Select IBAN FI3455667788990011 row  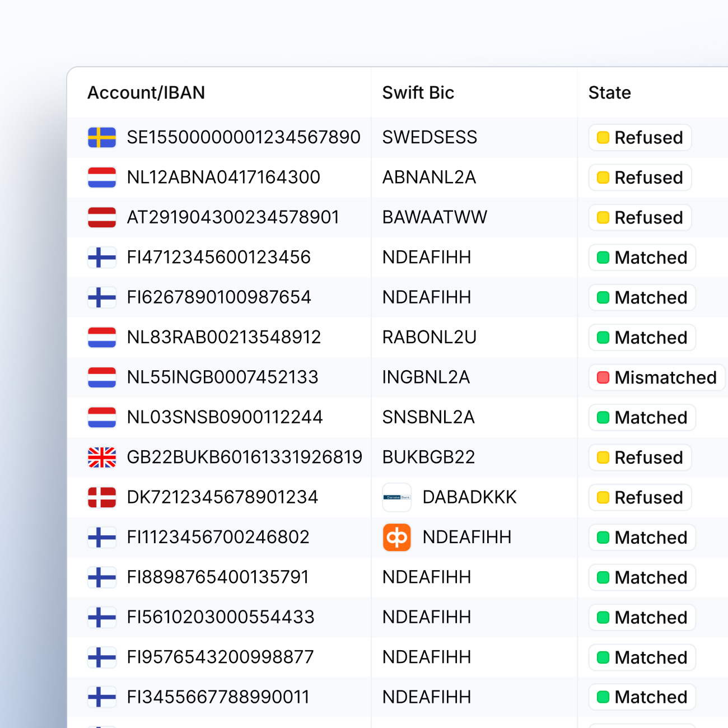[218, 697]
